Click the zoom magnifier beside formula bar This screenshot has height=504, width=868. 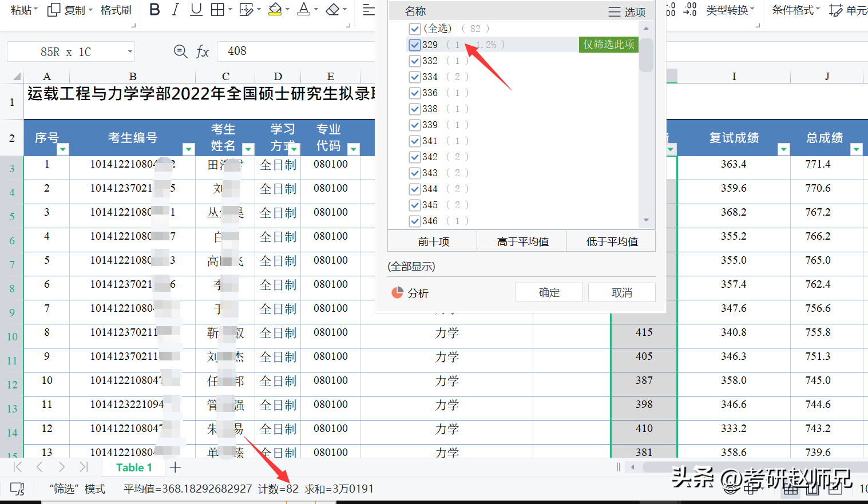pyautogui.click(x=180, y=51)
